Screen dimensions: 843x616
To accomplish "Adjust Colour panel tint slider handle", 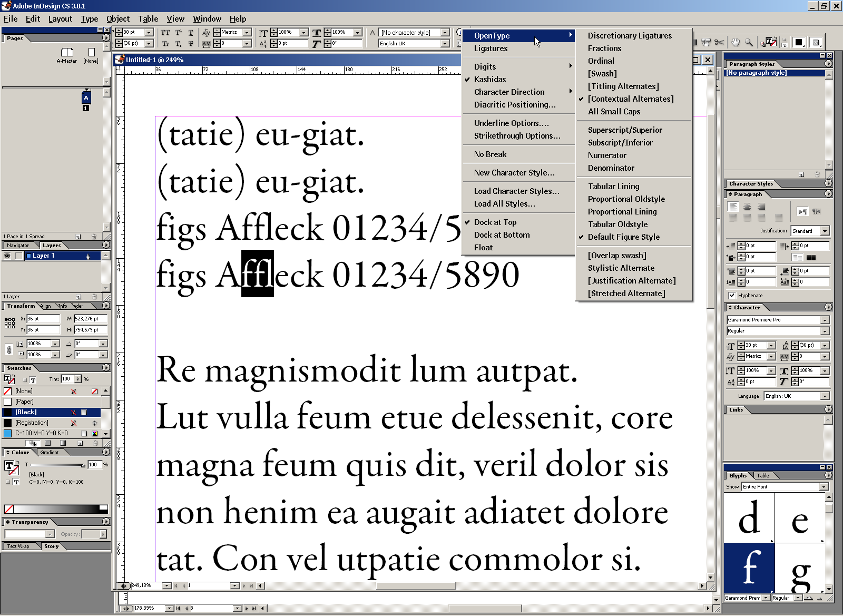I will pyautogui.click(x=83, y=465).
